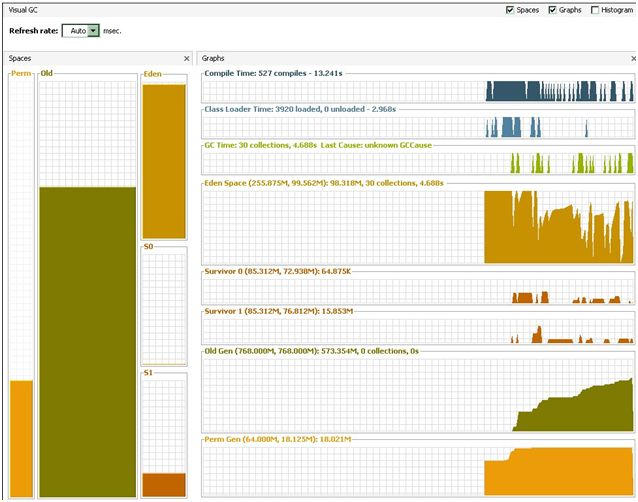Click the Survivor 0 usage graph
The height and width of the screenshot is (502, 638).
pos(418,291)
